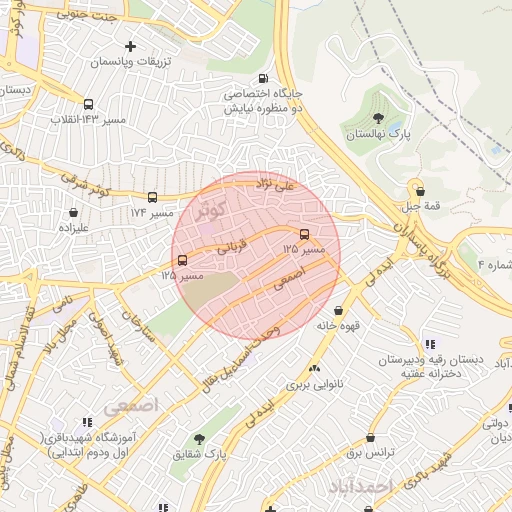Select the shopping basket icon above علیزاده
Image resolution: width=512 pixels, height=512 pixels.
pos(73,212)
